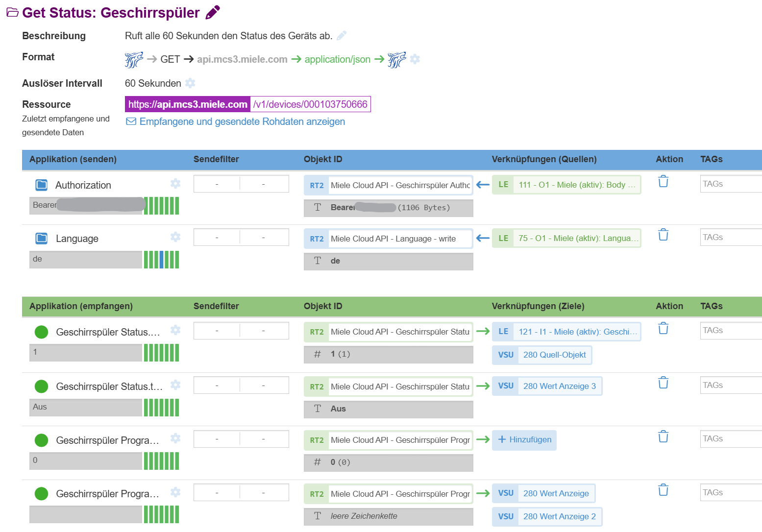The width and height of the screenshot is (762, 532).
Task: Open gear settings for Authorization object
Action: coord(175,184)
